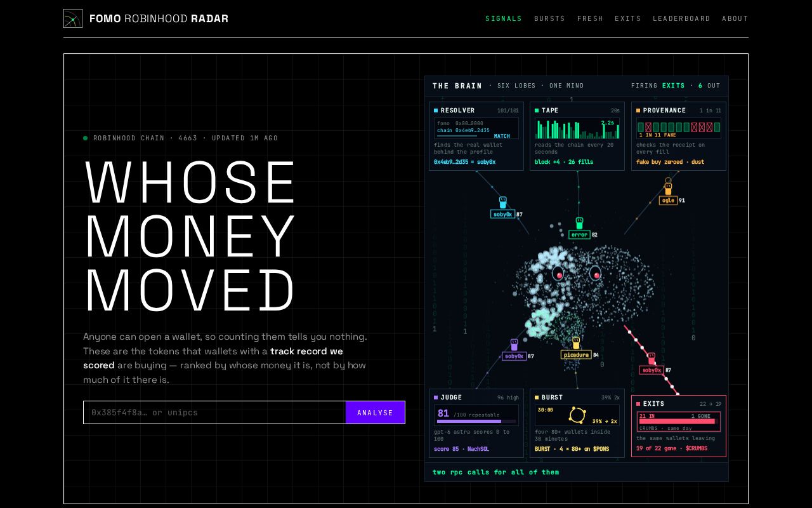
Task: Open the Fresh nav item
Action: (x=590, y=18)
